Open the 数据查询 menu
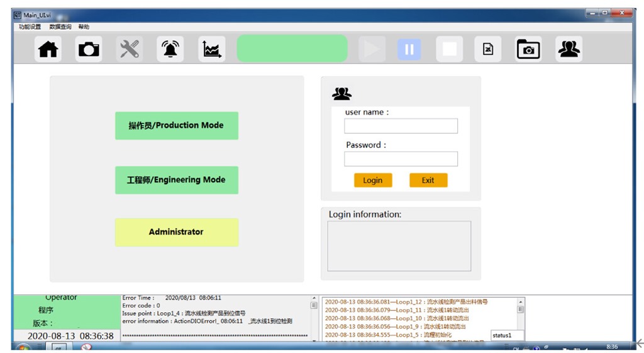Image resolution: width=644 pixels, height=353 pixels. tap(60, 26)
